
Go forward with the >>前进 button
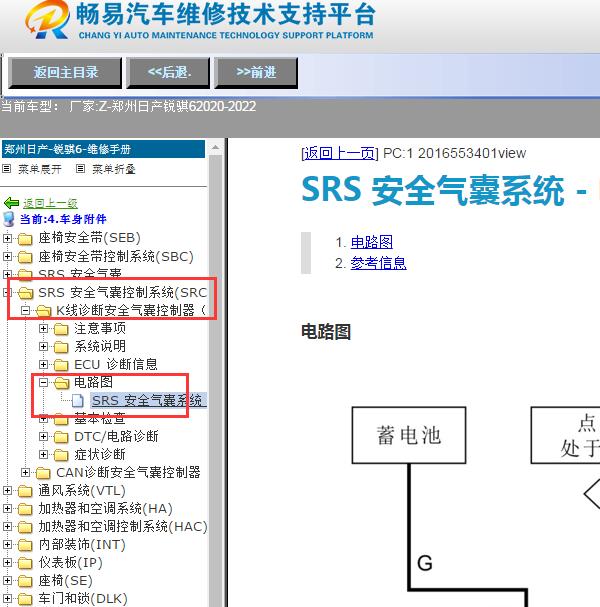(x=256, y=73)
